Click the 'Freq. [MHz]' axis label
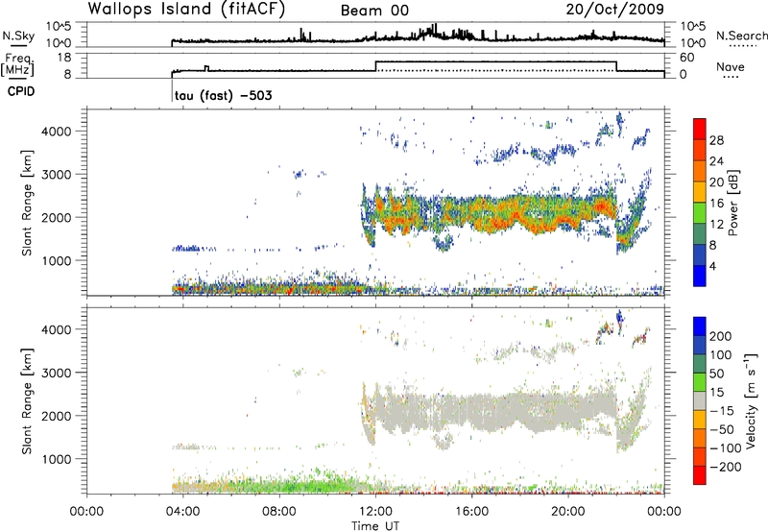The image size is (768, 532). click(18, 64)
